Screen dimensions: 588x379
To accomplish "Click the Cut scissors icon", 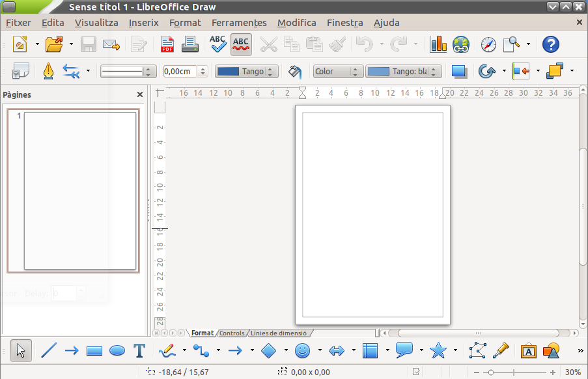I will 268,44.
